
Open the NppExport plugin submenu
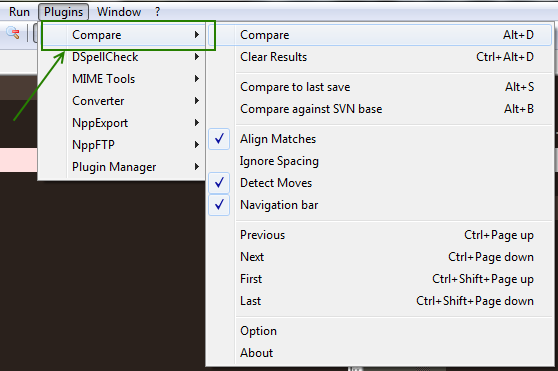click(x=123, y=123)
